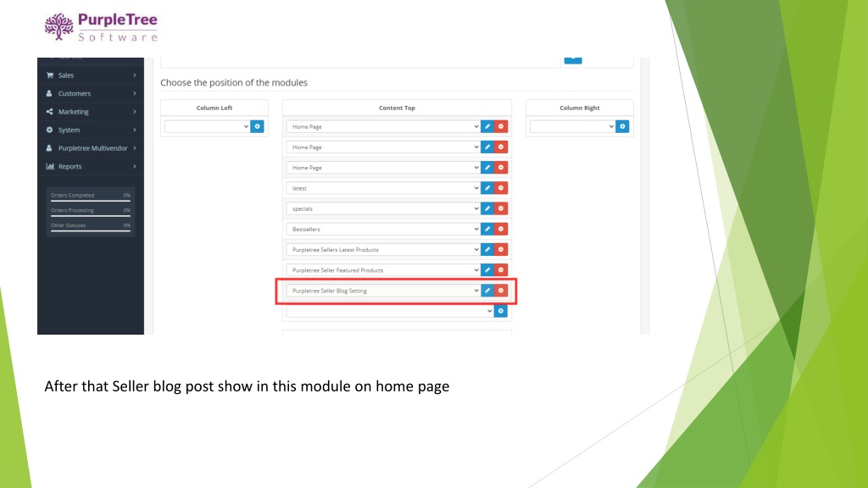Edit the latest module

pos(487,188)
